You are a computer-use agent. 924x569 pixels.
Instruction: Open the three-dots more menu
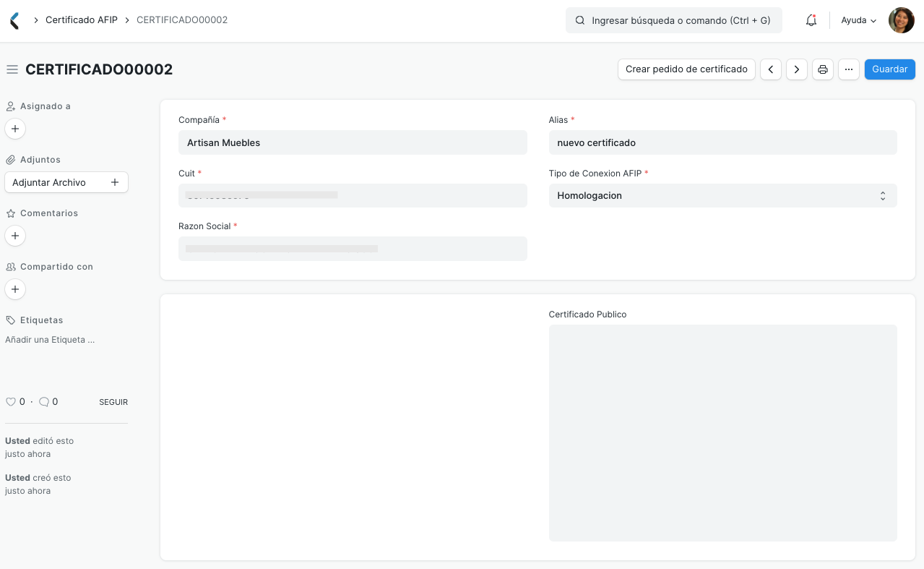[x=849, y=69]
